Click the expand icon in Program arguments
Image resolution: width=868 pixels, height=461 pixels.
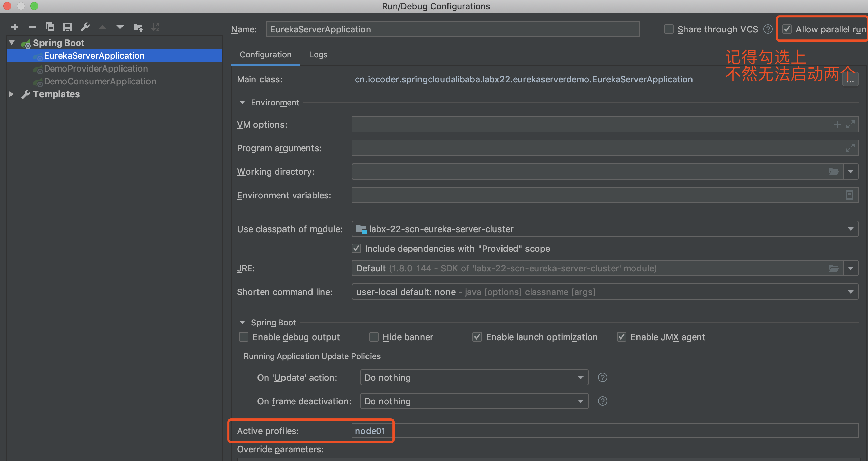point(850,148)
